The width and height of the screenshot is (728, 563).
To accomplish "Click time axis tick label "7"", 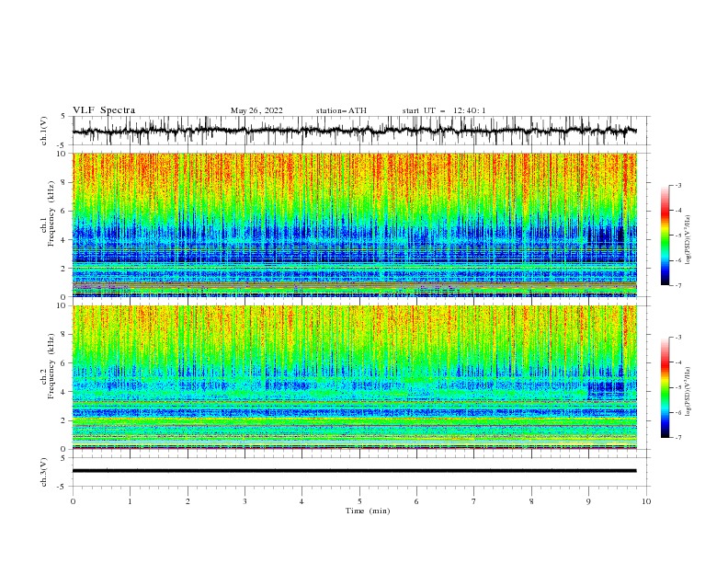I will tap(474, 501).
